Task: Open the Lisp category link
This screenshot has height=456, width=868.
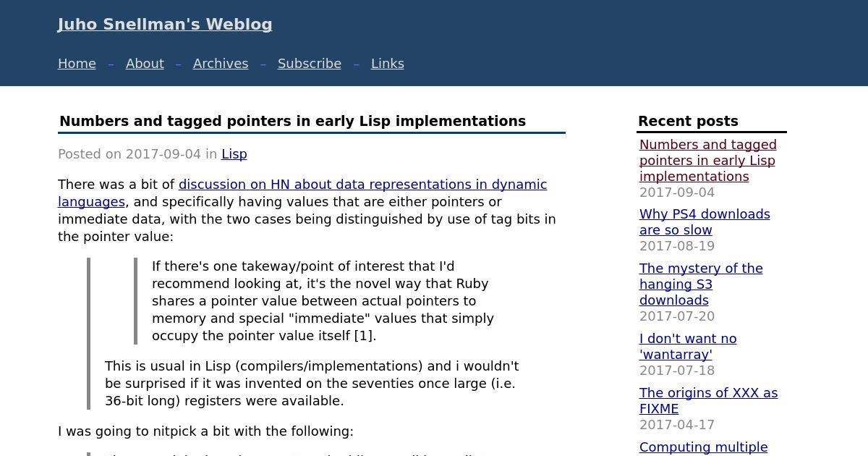Action: tap(234, 154)
